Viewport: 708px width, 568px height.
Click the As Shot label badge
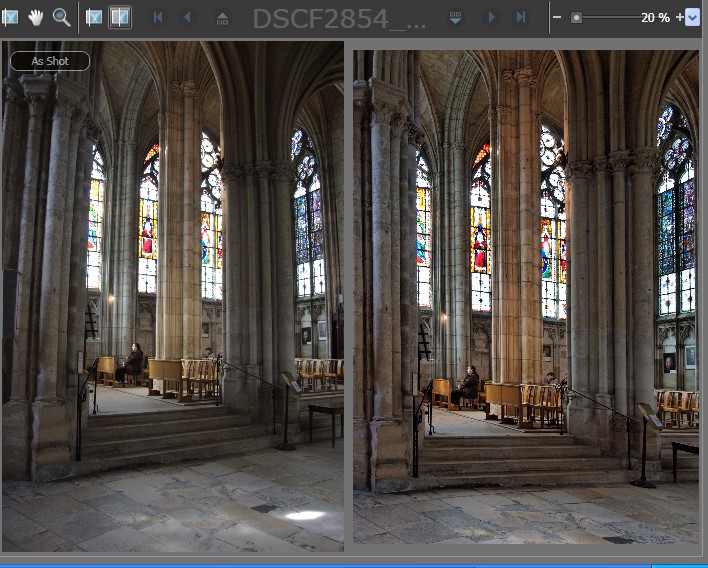50,61
